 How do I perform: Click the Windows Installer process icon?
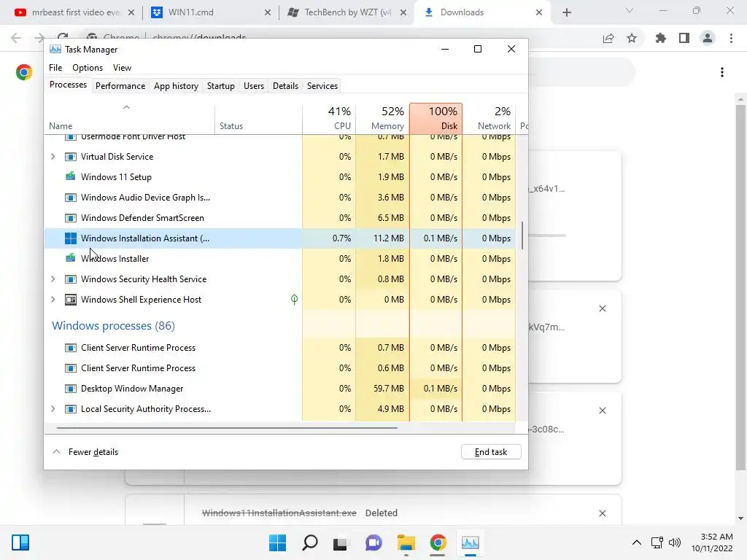pos(71,258)
